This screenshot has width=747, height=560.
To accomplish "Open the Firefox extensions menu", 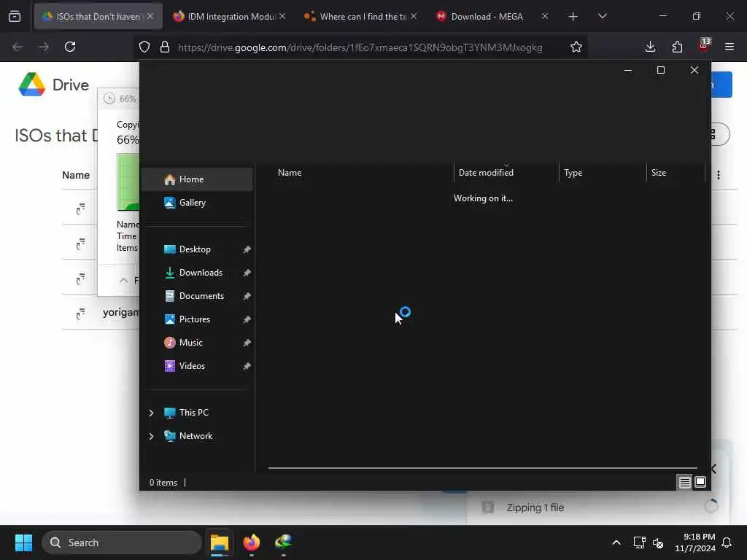I will pos(677,47).
